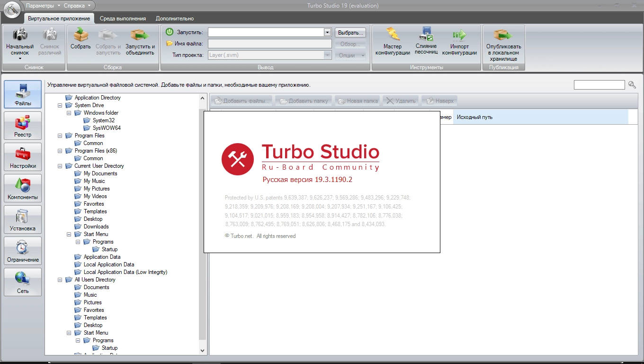
Task: Click the Добавить файлы... toolbar button
Action: click(x=242, y=101)
